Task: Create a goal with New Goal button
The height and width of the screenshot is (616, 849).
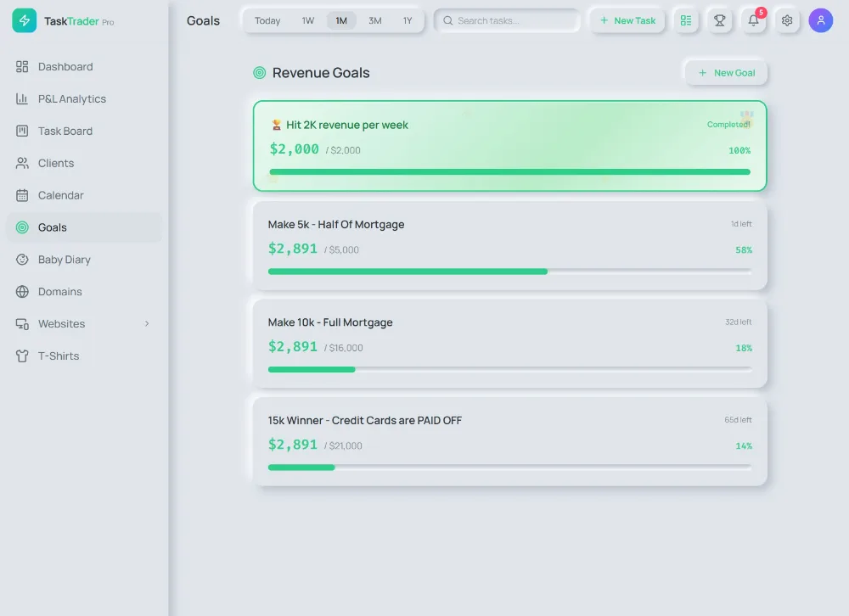Action: [726, 73]
